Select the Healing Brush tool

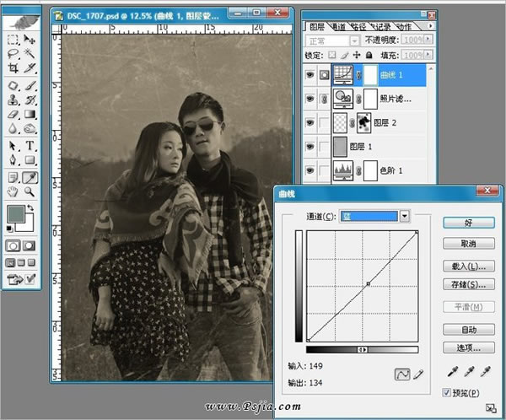[x=13, y=86]
